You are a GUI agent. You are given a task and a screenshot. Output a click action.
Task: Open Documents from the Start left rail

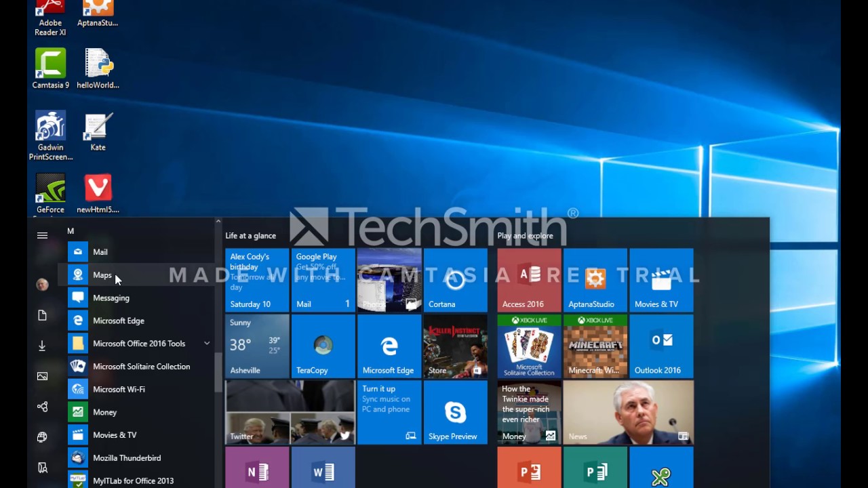(42, 315)
